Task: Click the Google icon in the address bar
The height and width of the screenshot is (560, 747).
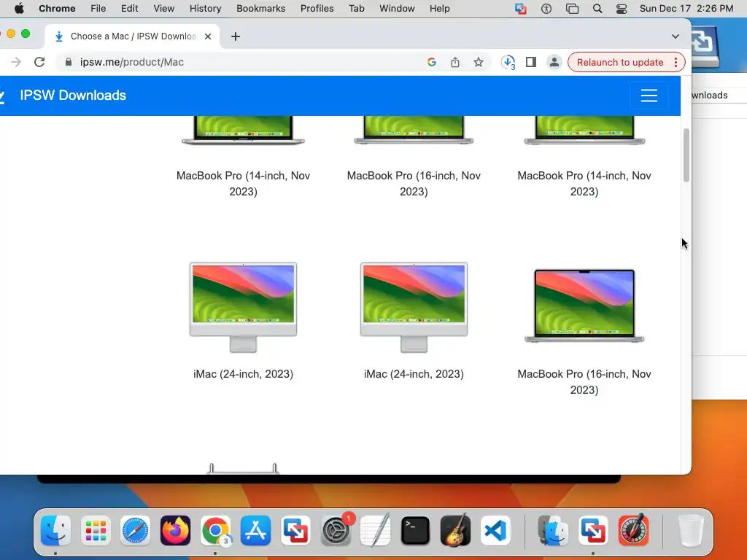Action: pos(432,62)
